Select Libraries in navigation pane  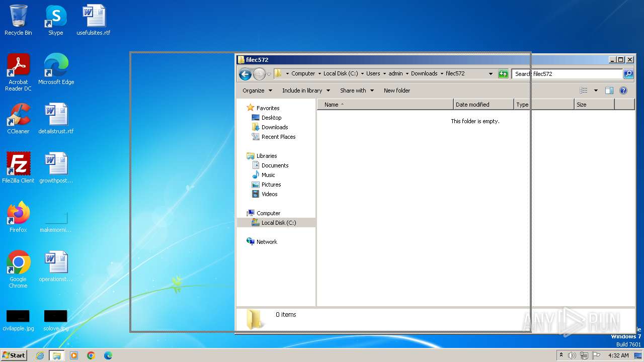coord(267,156)
